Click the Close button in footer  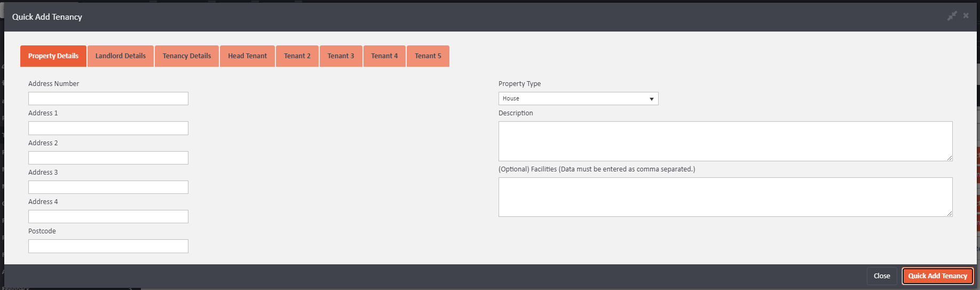(x=882, y=276)
